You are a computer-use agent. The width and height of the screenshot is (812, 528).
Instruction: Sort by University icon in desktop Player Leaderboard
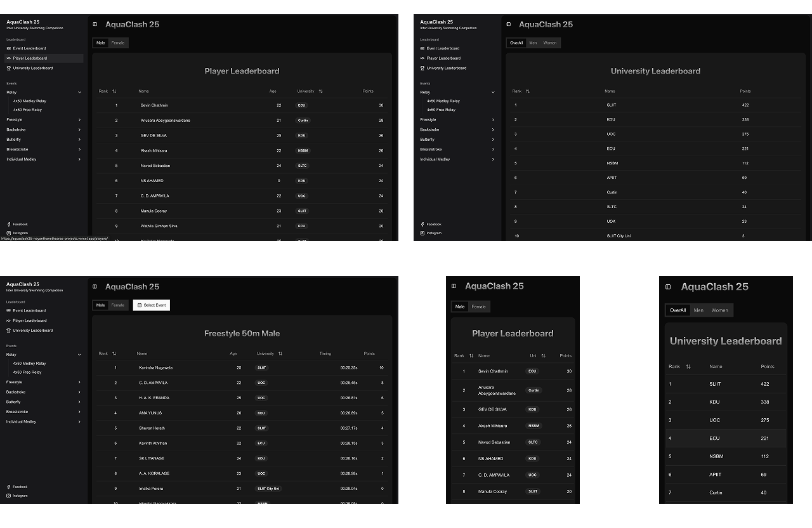click(320, 91)
